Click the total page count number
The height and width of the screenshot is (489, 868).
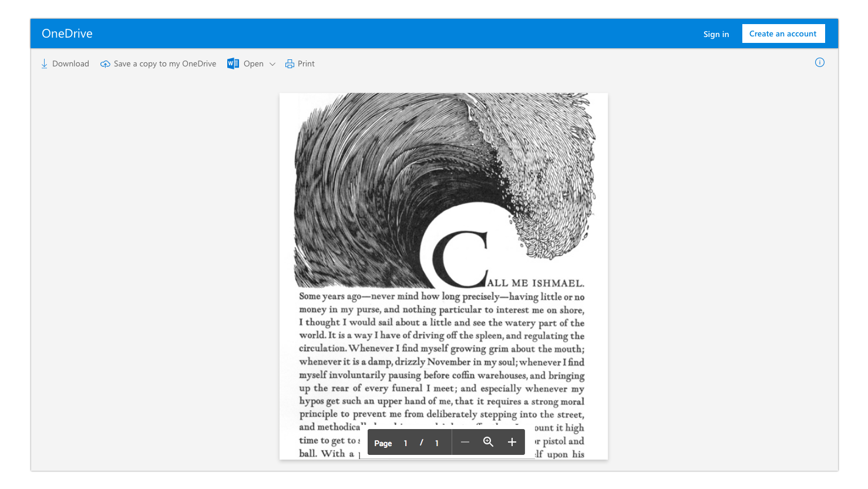[437, 443]
